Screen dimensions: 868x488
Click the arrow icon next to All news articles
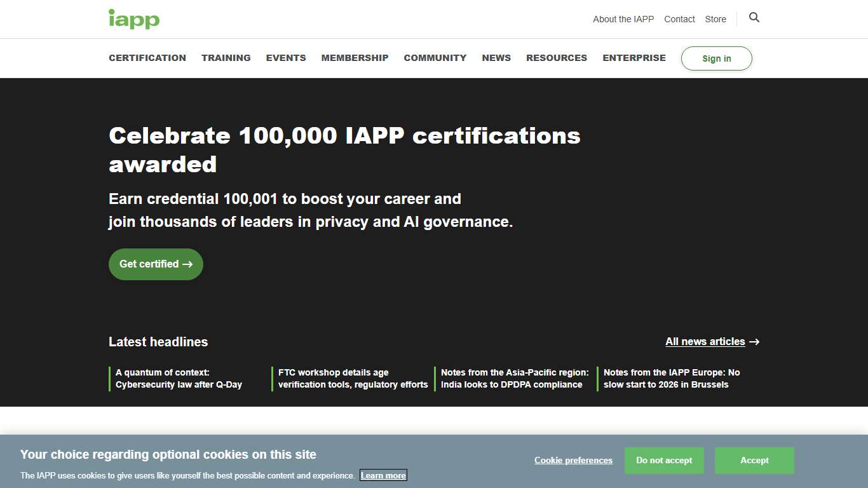(755, 341)
